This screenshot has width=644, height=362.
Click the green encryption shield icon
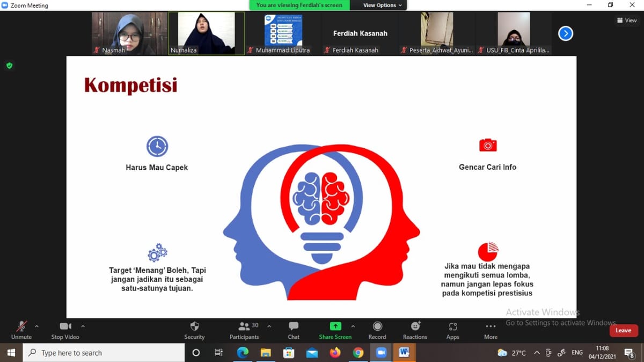[9, 66]
